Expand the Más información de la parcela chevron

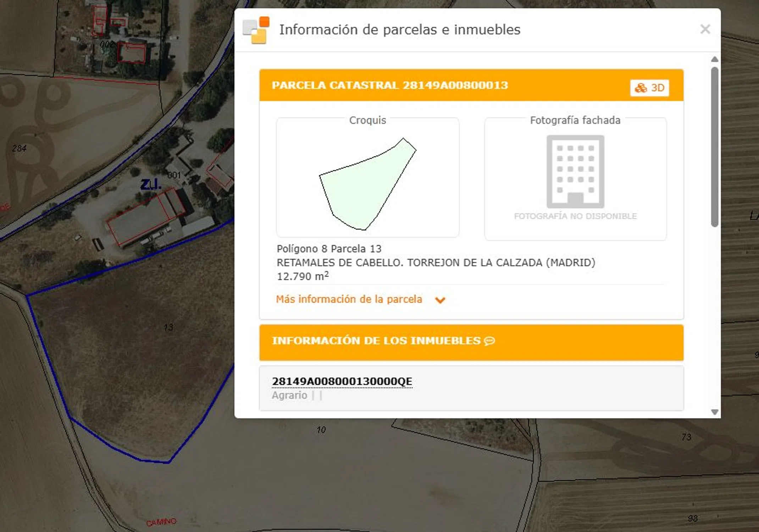point(440,300)
